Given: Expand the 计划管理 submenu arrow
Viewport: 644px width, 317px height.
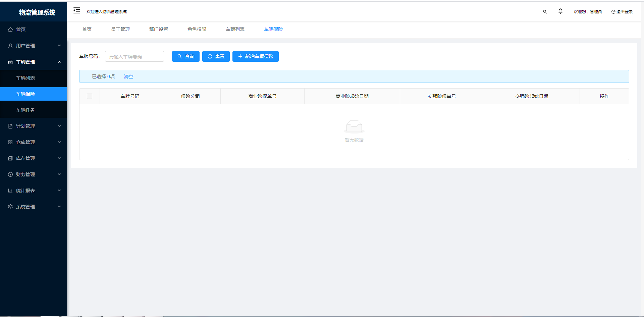Looking at the screenshot, I should click(59, 126).
